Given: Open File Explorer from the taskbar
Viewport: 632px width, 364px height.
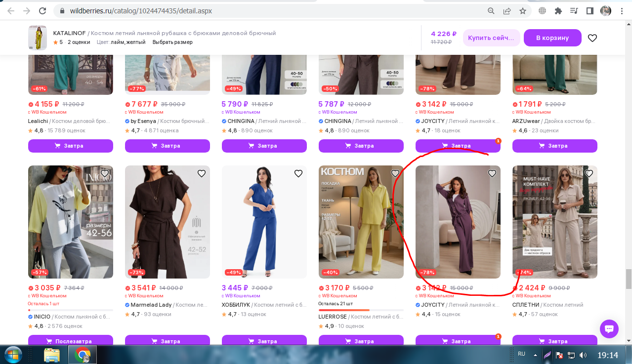Looking at the screenshot, I should click(x=52, y=355).
